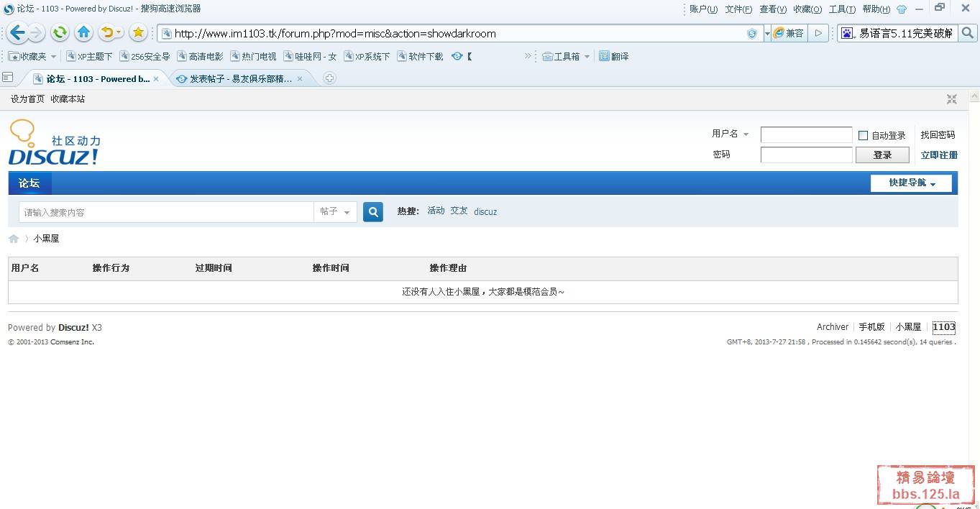Image resolution: width=980 pixels, height=509 pixels.
Task: Click the 登录 login button
Action: (x=882, y=155)
